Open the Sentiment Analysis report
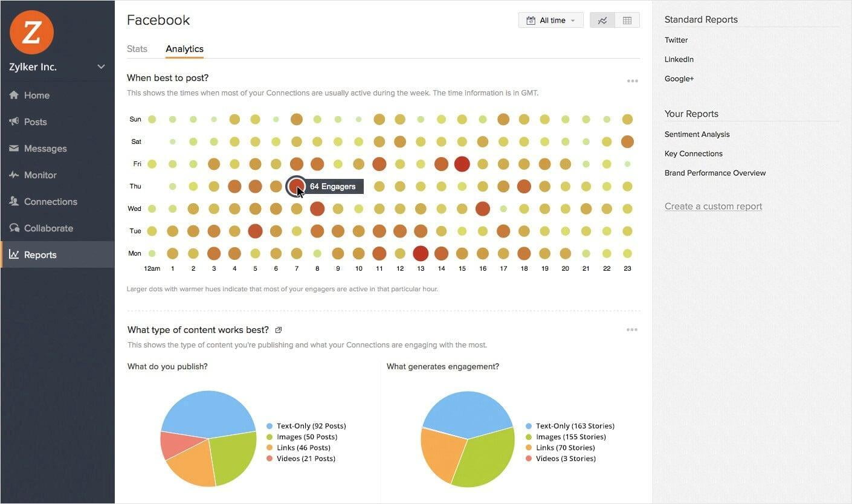852x504 pixels. [697, 134]
